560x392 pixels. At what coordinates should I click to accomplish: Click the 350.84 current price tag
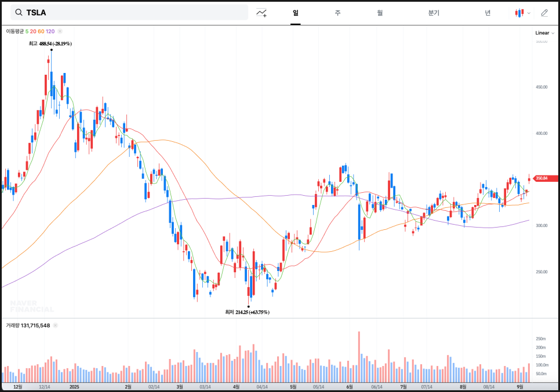click(x=546, y=178)
